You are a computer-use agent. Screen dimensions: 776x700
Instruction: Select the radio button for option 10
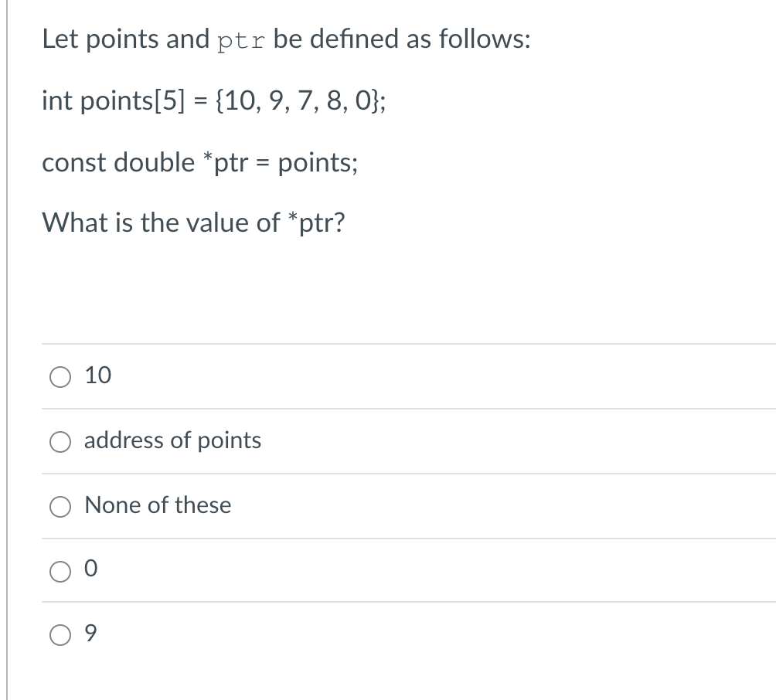(x=60, y=376)
